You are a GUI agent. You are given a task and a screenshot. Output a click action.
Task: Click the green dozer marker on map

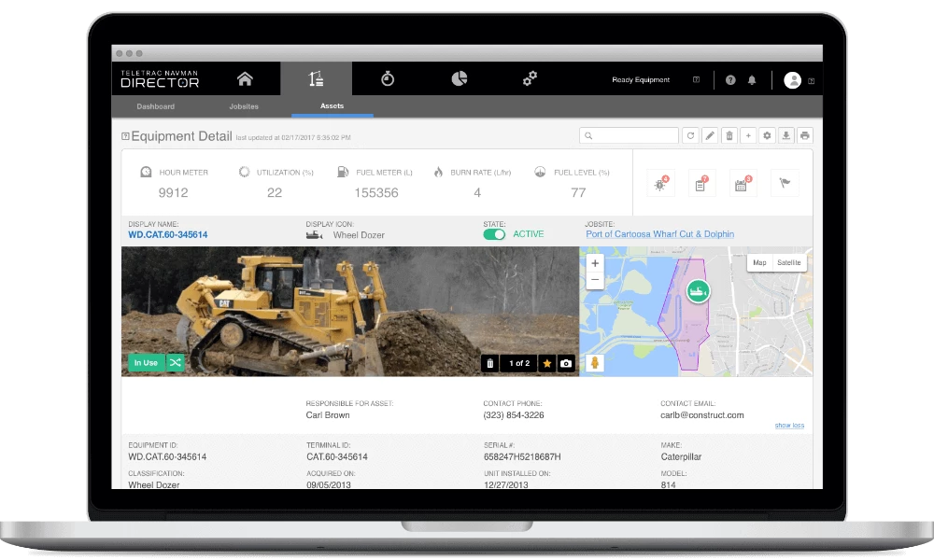pyautogui.click(x=698, y=291)
